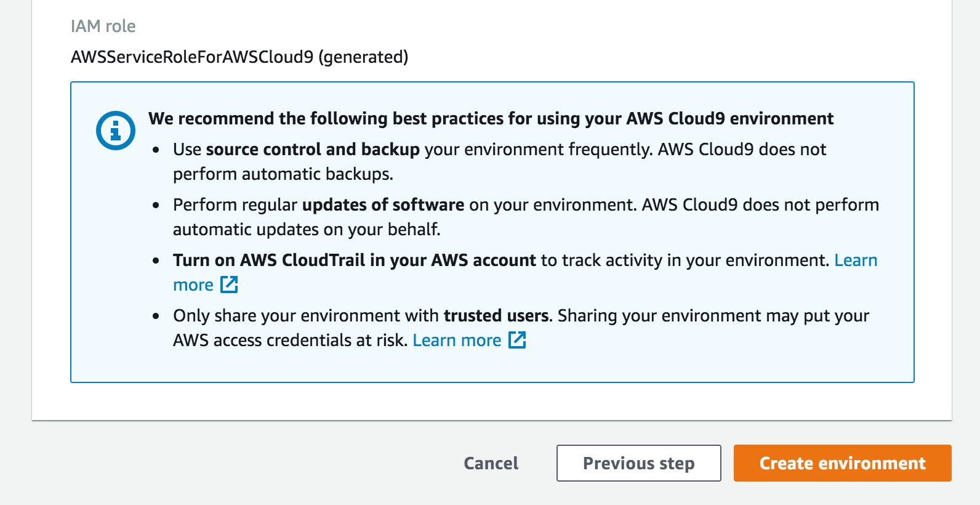
Task: Open external link icon after CloudTrail 'more'
Action: point(229,285)
